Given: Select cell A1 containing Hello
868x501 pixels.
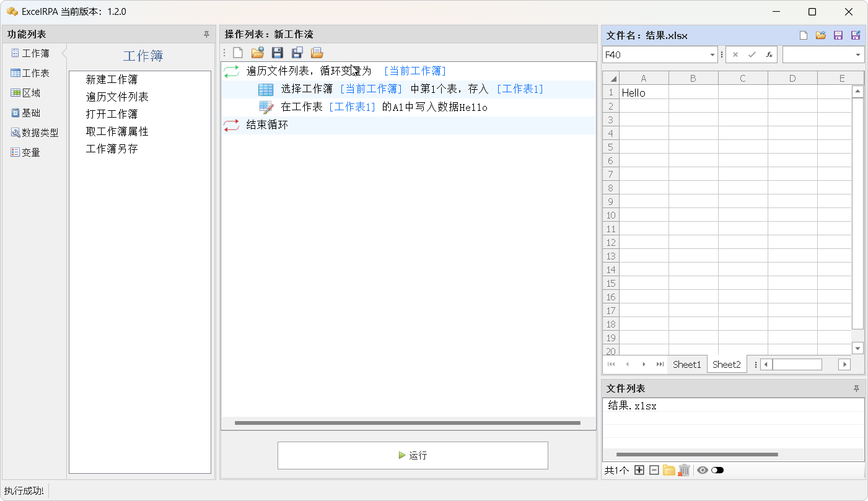Looking at the screenshot, I should click(644, 93).
